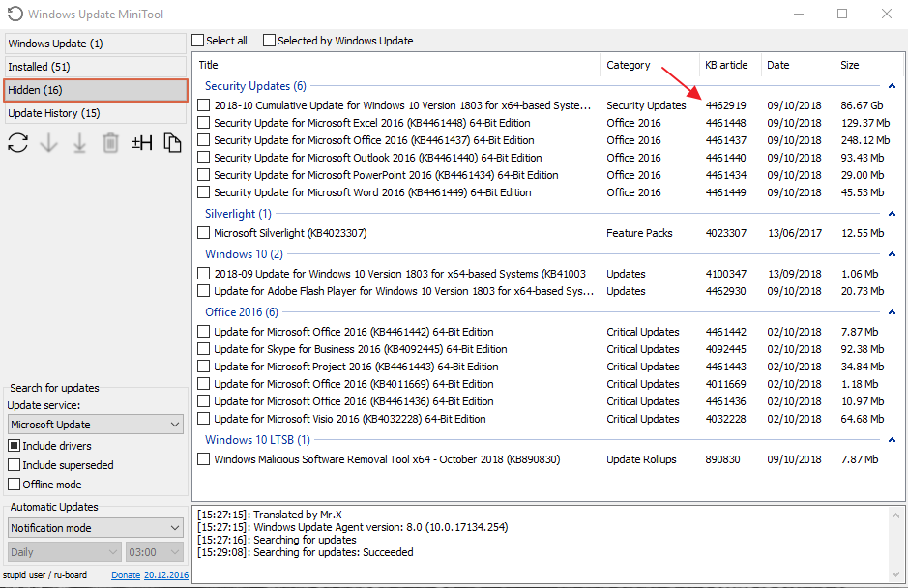Click the download updates arrow icon
The height and width of the screenshot is (588, 908).
(49, 142)
